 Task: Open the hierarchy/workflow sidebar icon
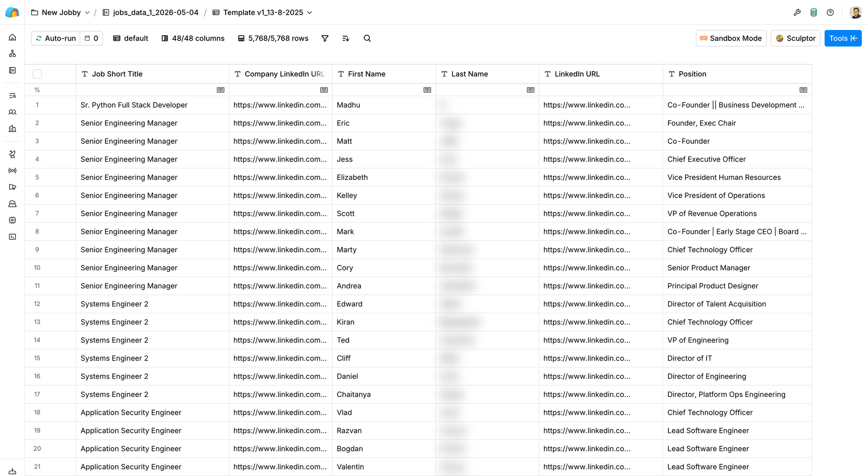click(x=12, y=53)
